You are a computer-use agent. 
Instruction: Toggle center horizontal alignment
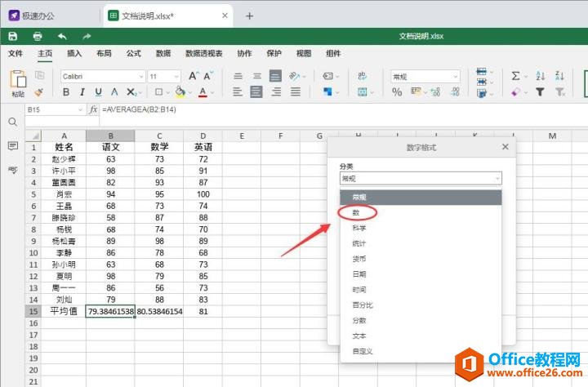[256, 92]
